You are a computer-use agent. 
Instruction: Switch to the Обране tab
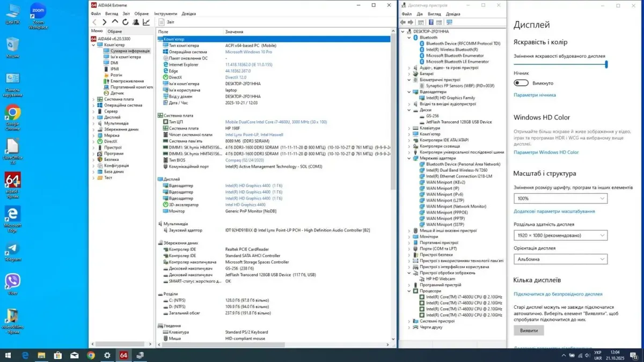[x=115, y=32]
